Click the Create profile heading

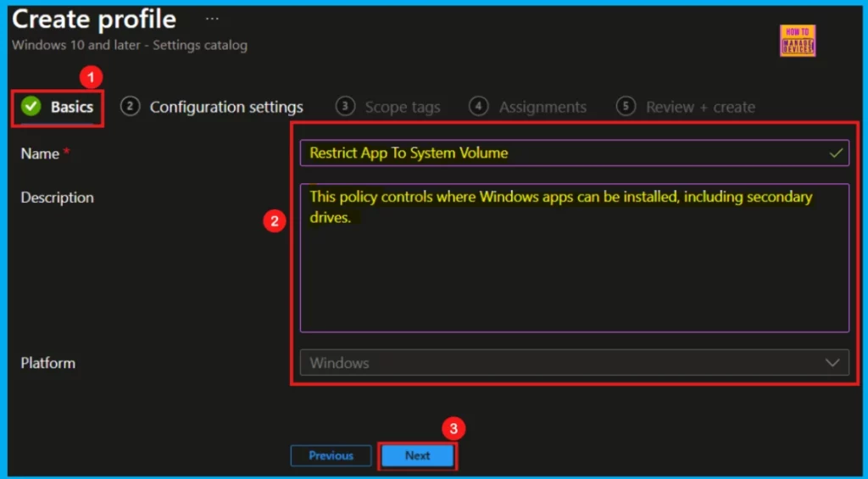pos(94,19)
